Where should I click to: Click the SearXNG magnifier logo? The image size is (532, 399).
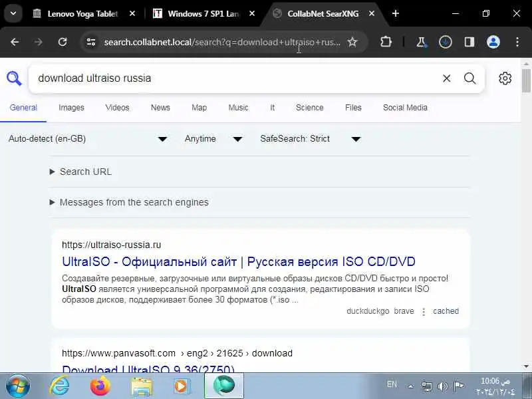point(14,78)
